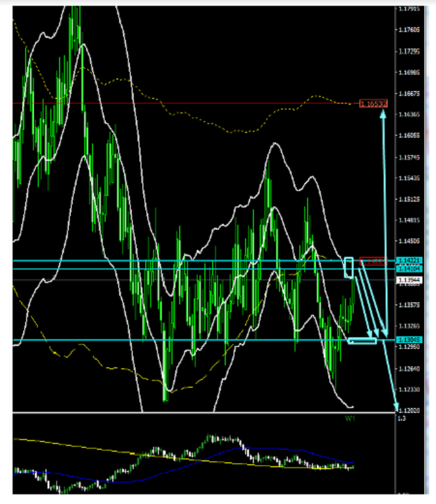Click the 1.17605 price scale label
The image size is (436, 504).
tap(409, 30)
